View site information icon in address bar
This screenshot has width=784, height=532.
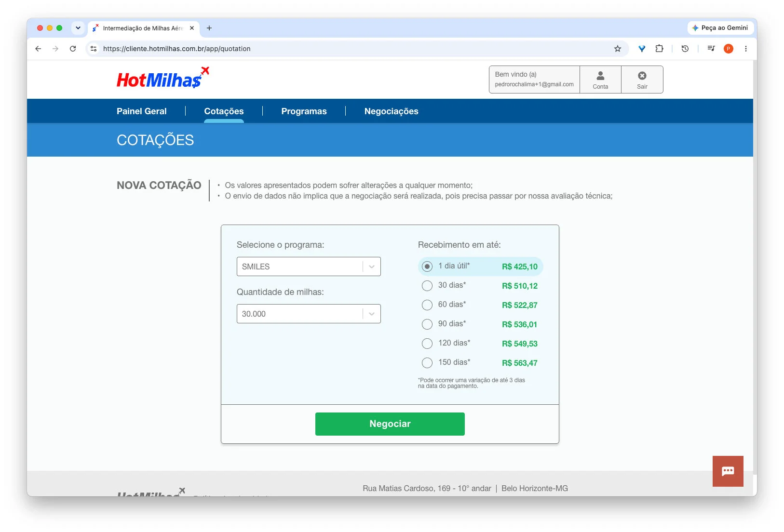pos(94,49)
